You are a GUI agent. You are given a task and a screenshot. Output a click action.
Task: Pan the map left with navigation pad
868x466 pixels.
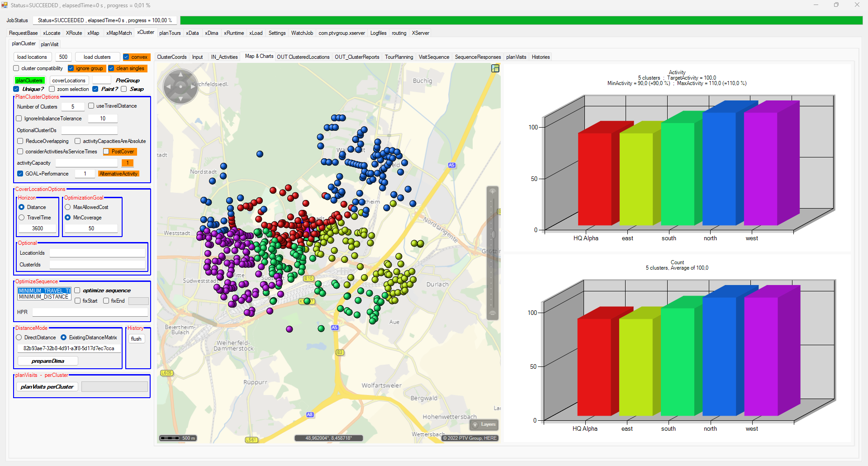[x=168, y=86]
